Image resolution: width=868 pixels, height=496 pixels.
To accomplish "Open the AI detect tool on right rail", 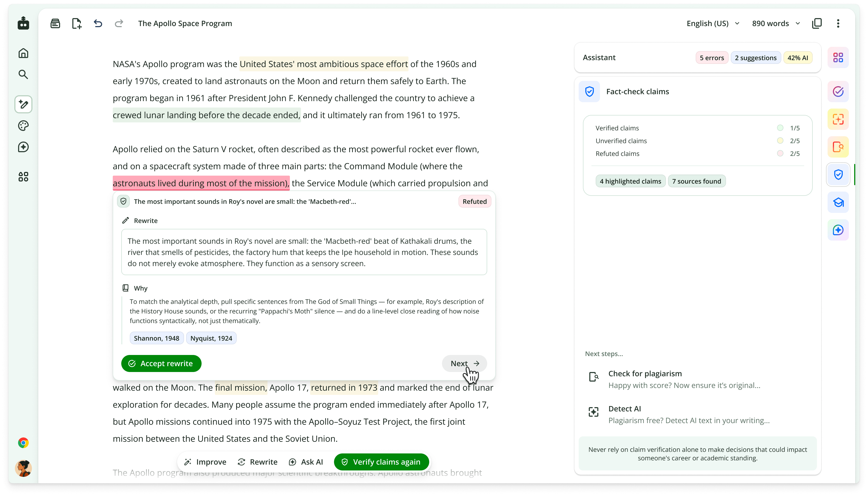I will [x=838, y=119].
